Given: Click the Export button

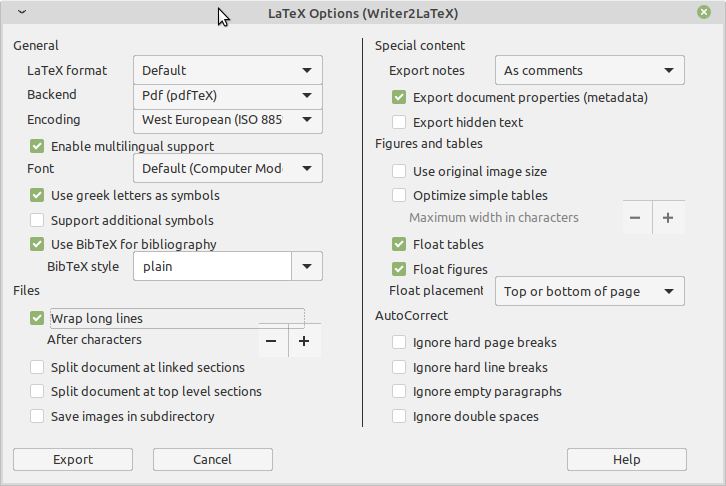Looking at the screenshot, I should pyautogui.click(x=73, y=460).
